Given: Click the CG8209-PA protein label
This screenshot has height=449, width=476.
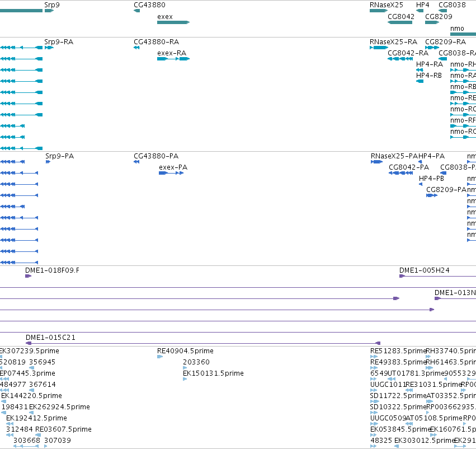Looking at the screenshot, I should [446, 190].
